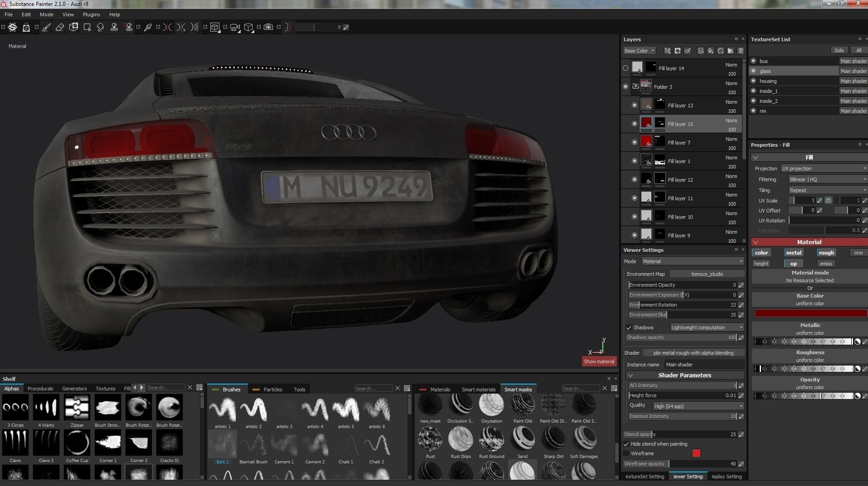Toggle visibility of Fill layer 15
This screenshot has height=486, width=868.
635,124
